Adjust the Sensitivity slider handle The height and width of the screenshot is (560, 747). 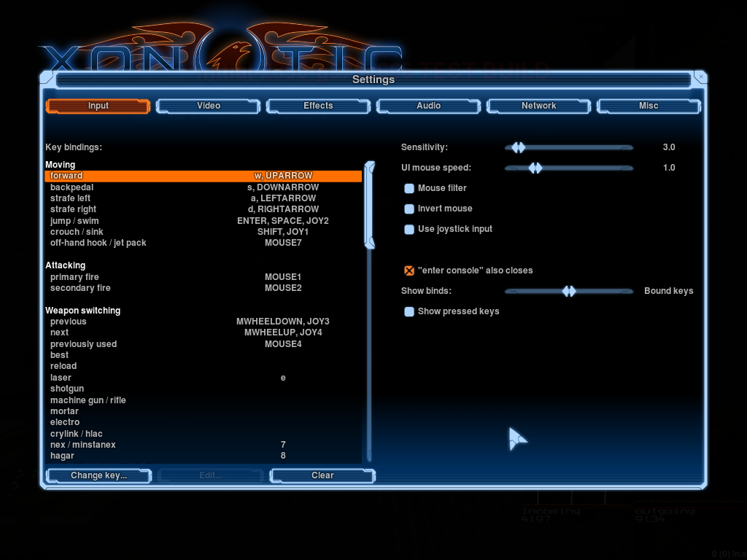click(519, 147)
